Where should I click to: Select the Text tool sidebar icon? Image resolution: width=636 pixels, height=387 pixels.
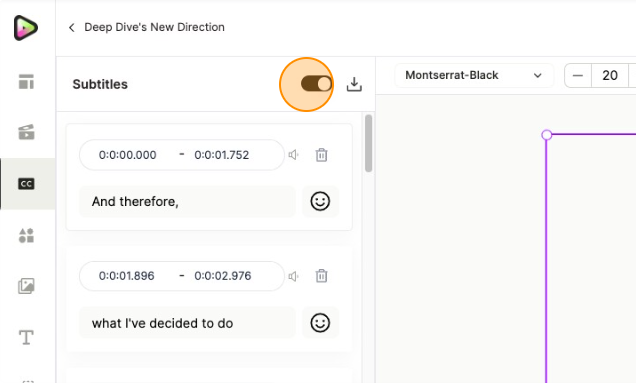[x=26, y=337]
